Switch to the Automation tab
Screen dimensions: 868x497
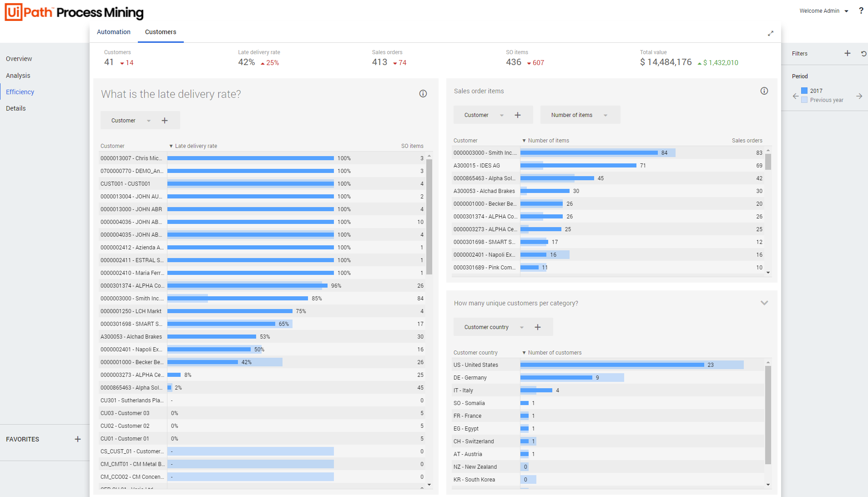point(114,32)
